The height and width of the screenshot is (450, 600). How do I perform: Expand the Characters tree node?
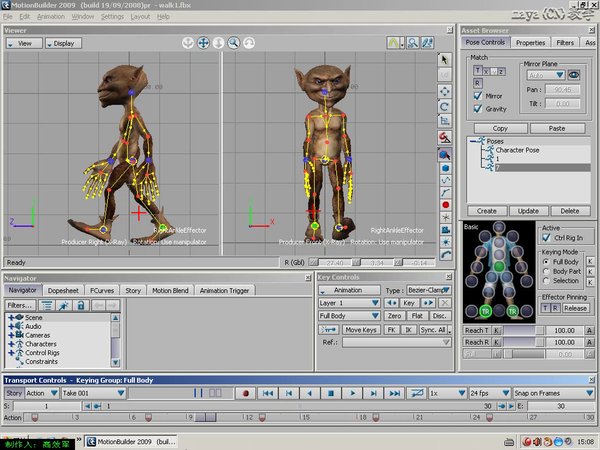(11, 344)
